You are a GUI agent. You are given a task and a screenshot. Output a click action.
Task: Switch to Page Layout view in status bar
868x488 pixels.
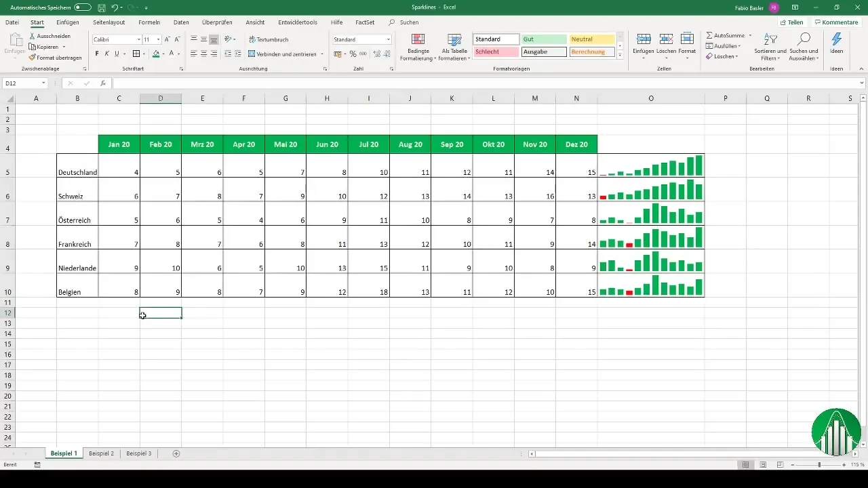[763, 464]
